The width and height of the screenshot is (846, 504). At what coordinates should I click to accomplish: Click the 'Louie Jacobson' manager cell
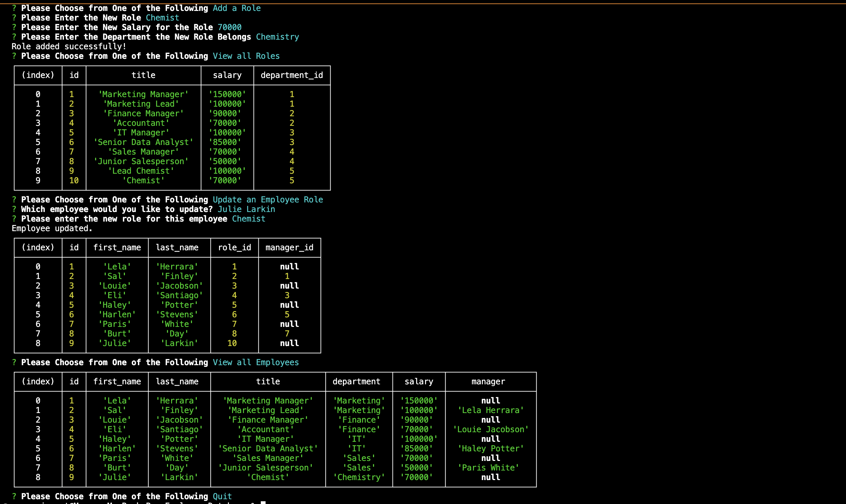490,429
